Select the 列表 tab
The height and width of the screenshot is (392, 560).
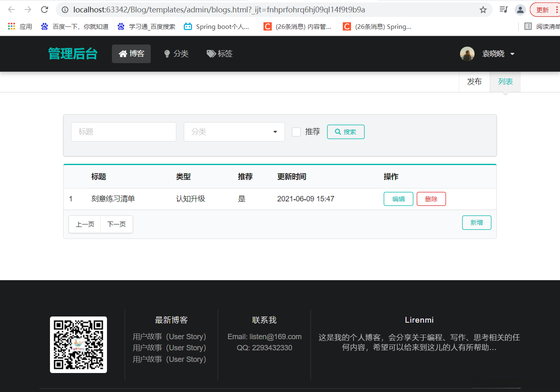505,81
